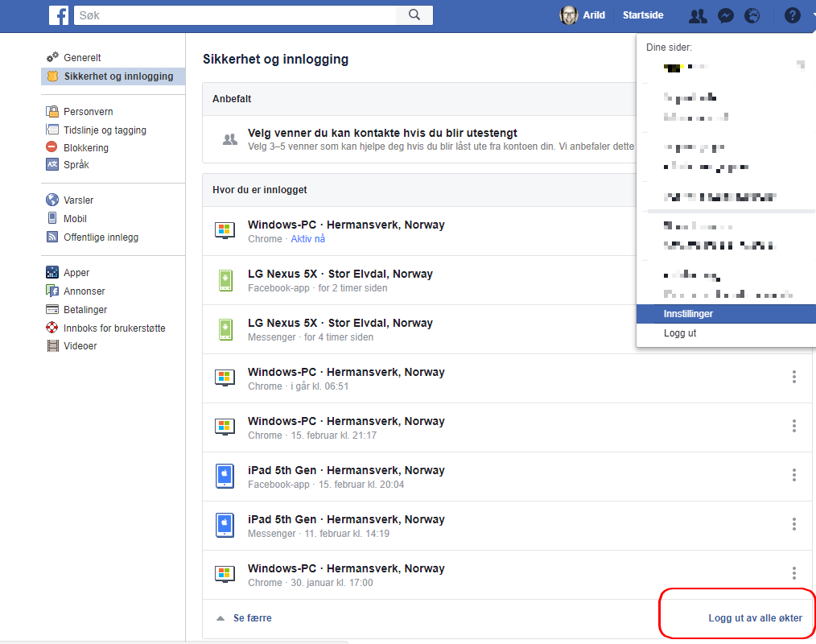Open three-dot menu for iPad Messenger session

tap(793, 525)
